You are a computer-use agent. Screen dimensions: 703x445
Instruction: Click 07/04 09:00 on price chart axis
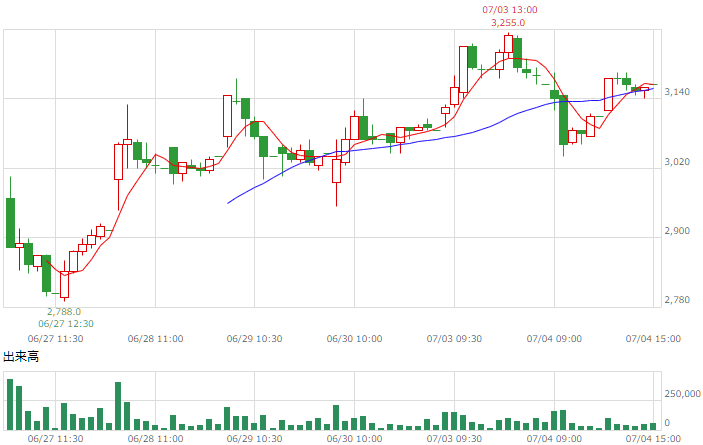(x=554, y=339)
